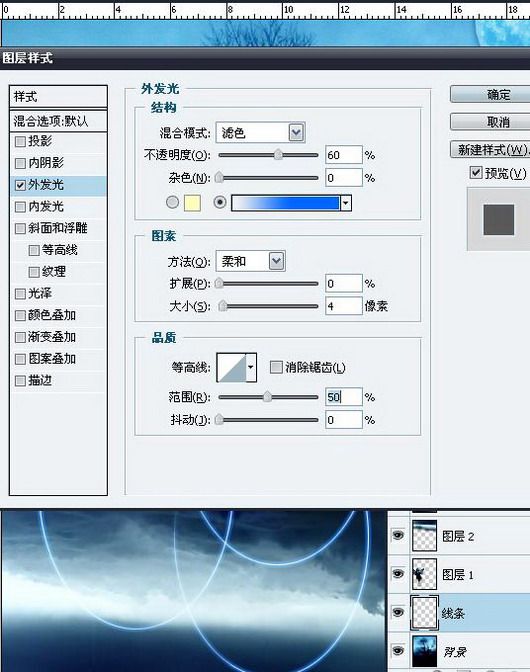Click the style preview gray square
The width and height of the screenshot is (530, 672).
(498, 219)
